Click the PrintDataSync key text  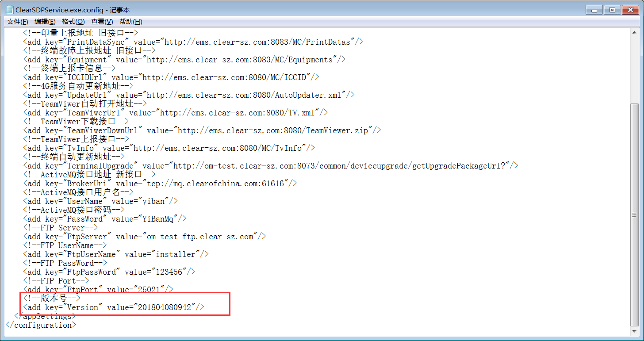click(98, 42)
